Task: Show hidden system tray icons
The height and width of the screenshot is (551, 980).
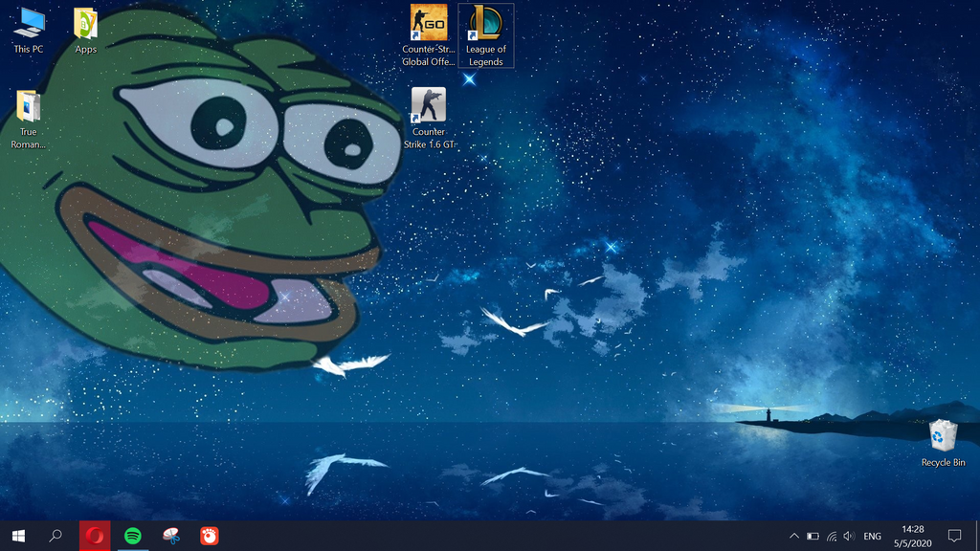Action: tap(793, 536)
